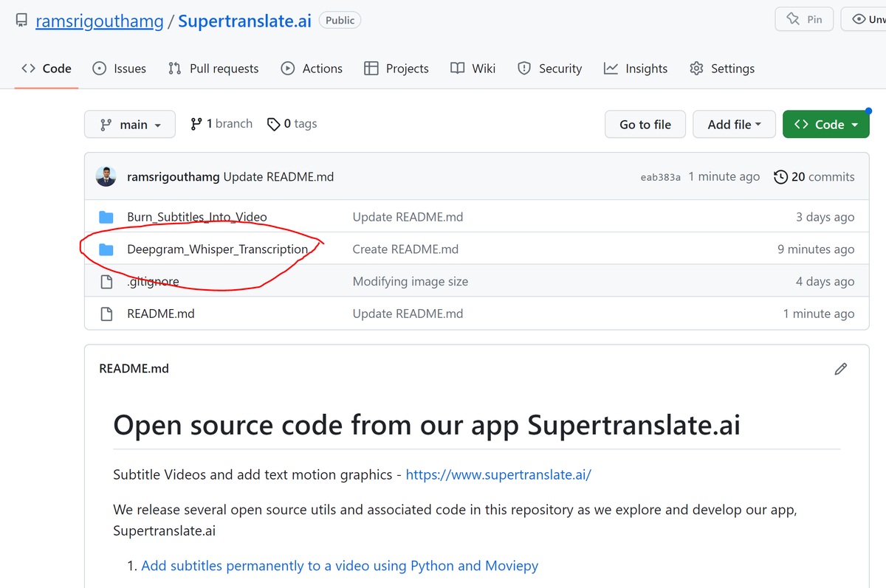Open the README.md row's Update README.md commit
Viewport: 886px width, 588px height.
coord(408,314)
